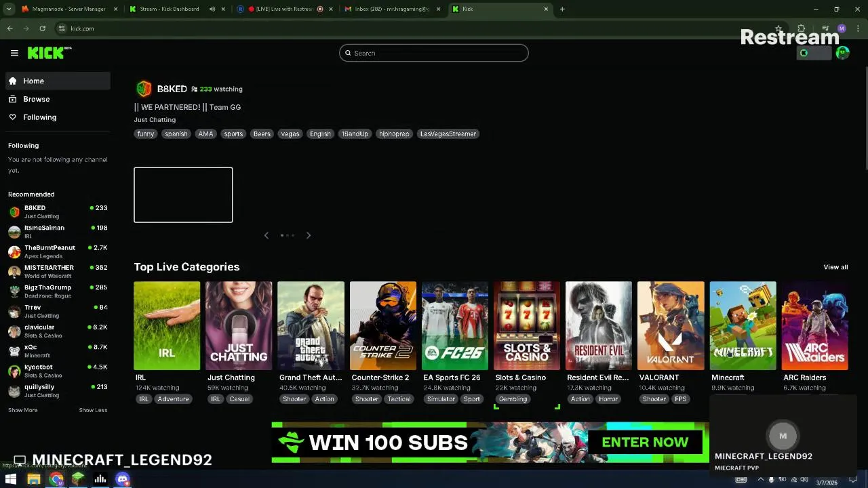Open Discord from the taskbar
Screen dimensions: 868x488
pyautogui.click(x=122, y=480)
